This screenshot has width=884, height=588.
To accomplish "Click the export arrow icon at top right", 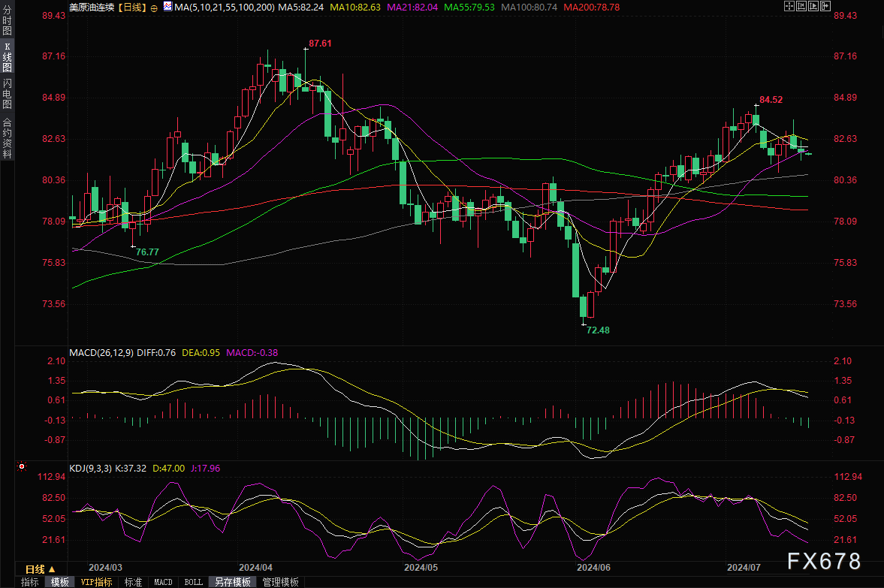I will (x=825, y=6).
